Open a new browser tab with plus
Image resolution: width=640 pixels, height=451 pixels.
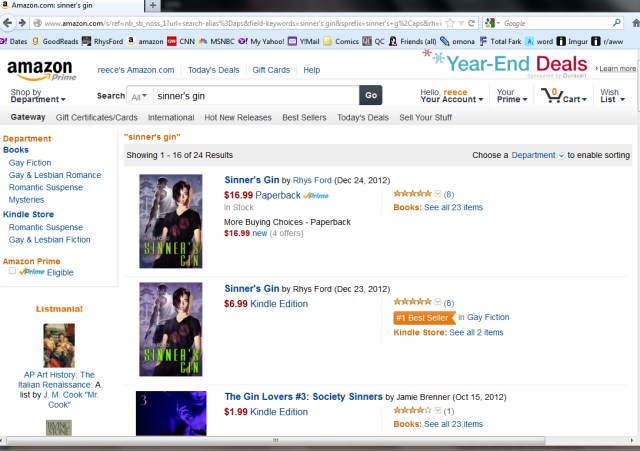pos(152,5)
